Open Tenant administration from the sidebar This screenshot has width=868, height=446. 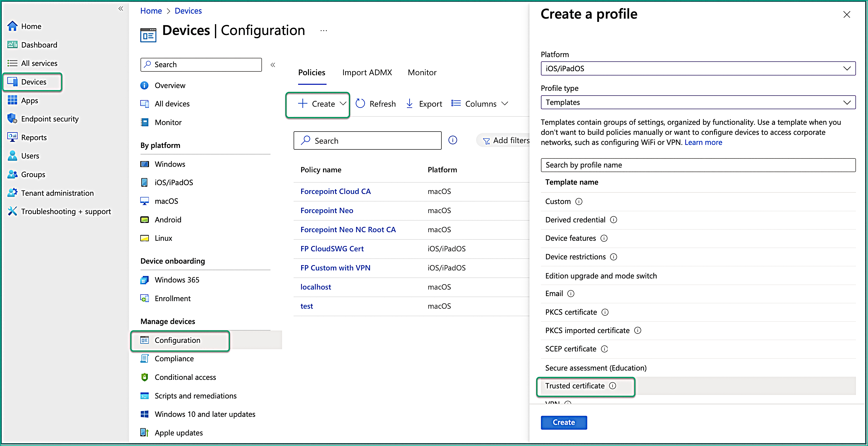(57, 193)
